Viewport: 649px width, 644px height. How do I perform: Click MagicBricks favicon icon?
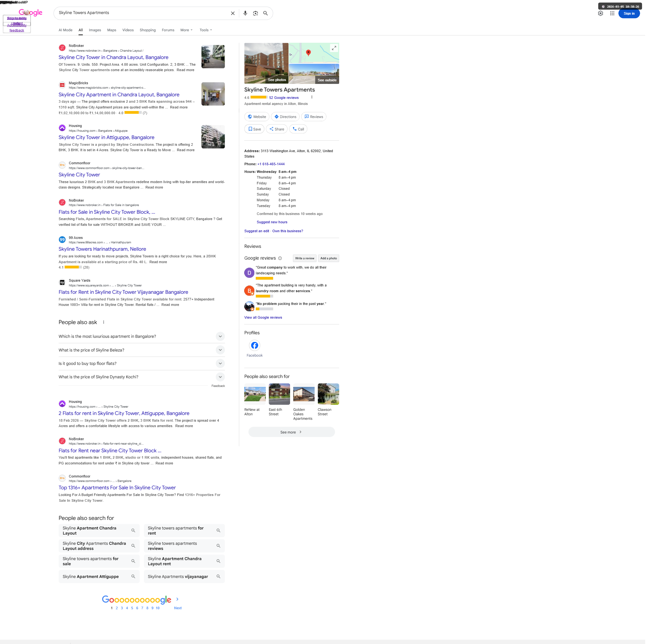tap(62, 85)
